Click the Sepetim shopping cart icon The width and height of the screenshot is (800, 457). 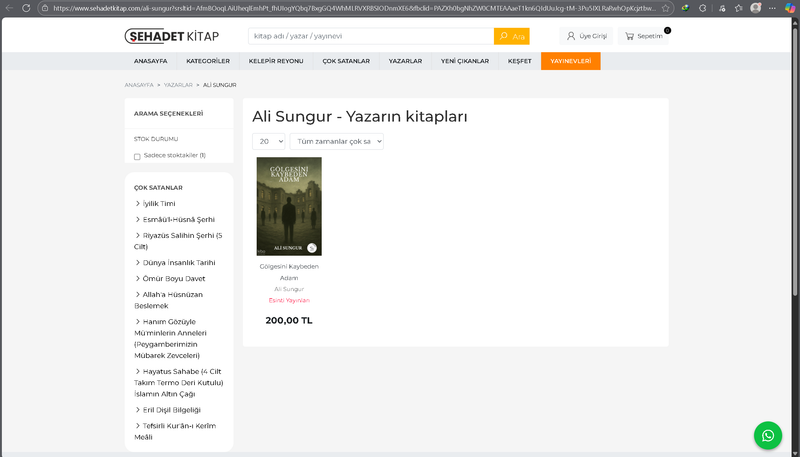630,36
